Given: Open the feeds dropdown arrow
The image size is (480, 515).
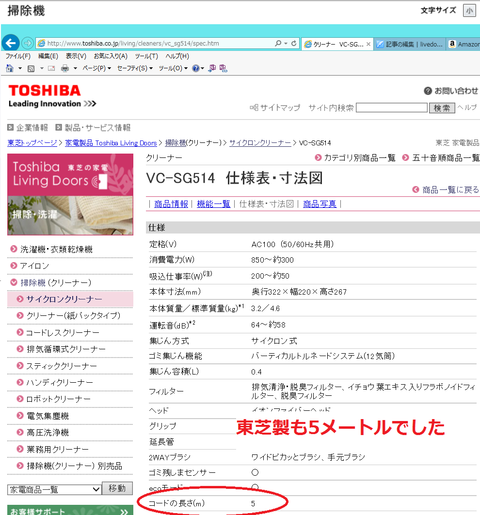Looking at the screenshot, I should click(x=42, y=68).
